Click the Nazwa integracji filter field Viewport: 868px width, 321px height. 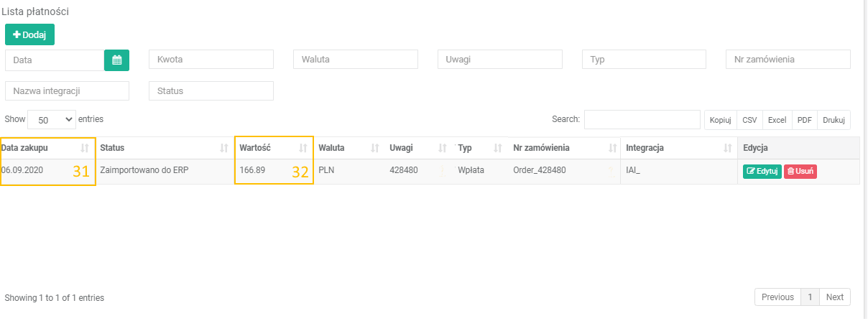pyautogui.click(x=67, y=91)
